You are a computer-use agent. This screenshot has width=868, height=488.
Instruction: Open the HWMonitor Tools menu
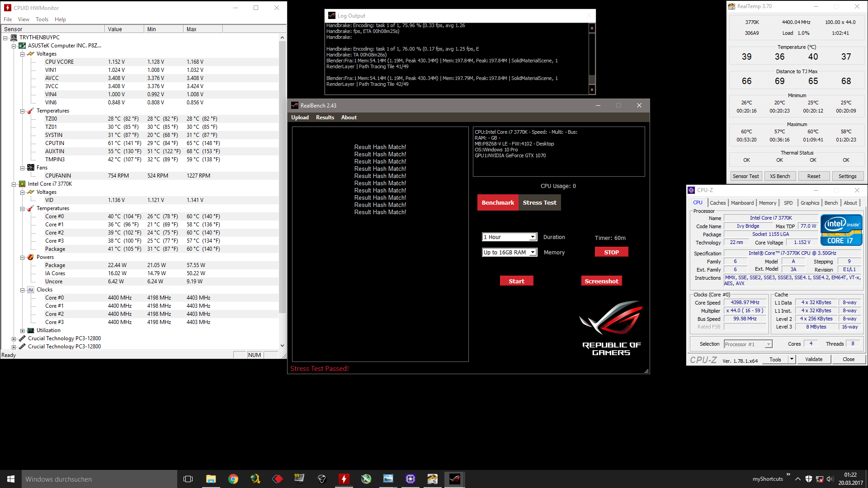pyautogui.click(x=42, y=19)
